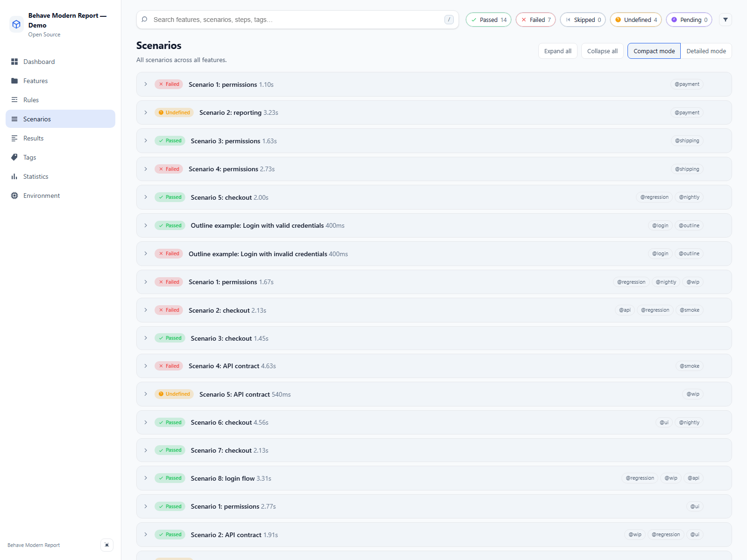
Task: Click the Dashboard grid icon
Action: (x=14, y=62)
